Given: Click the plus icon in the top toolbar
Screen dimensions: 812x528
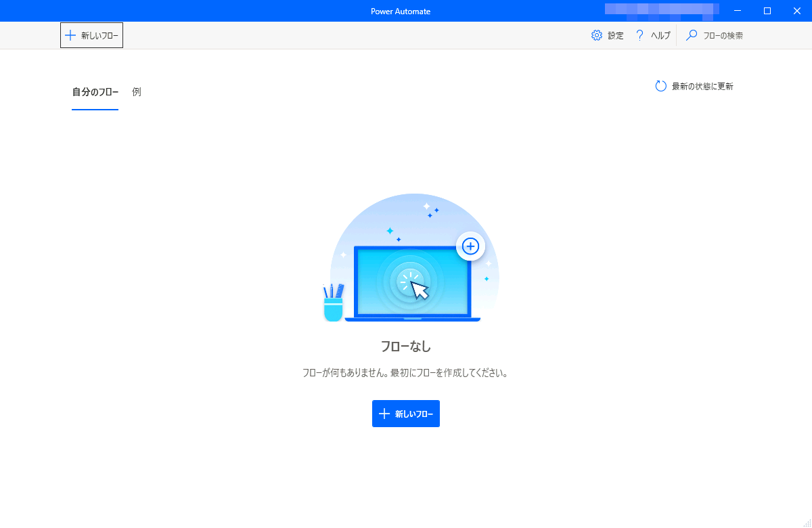Looking at the screenshot, I should point(70,36).
